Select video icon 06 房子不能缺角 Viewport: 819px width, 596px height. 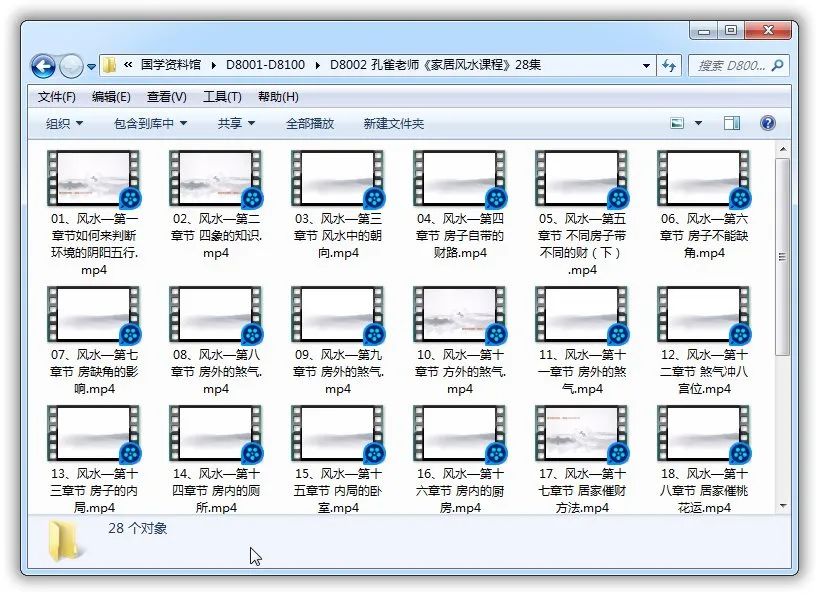[704, 179]
